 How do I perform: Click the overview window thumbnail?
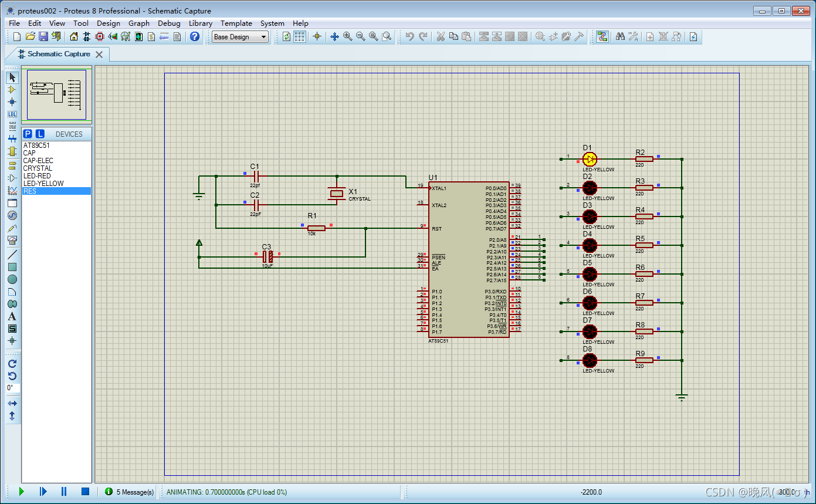57,94
